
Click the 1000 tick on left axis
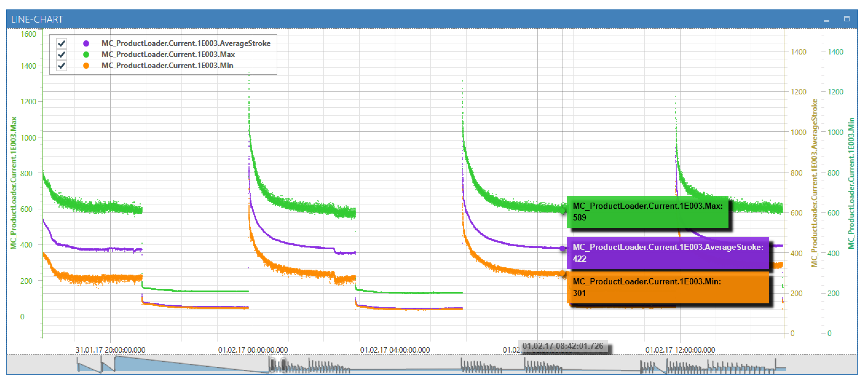(x=28, y=137)
